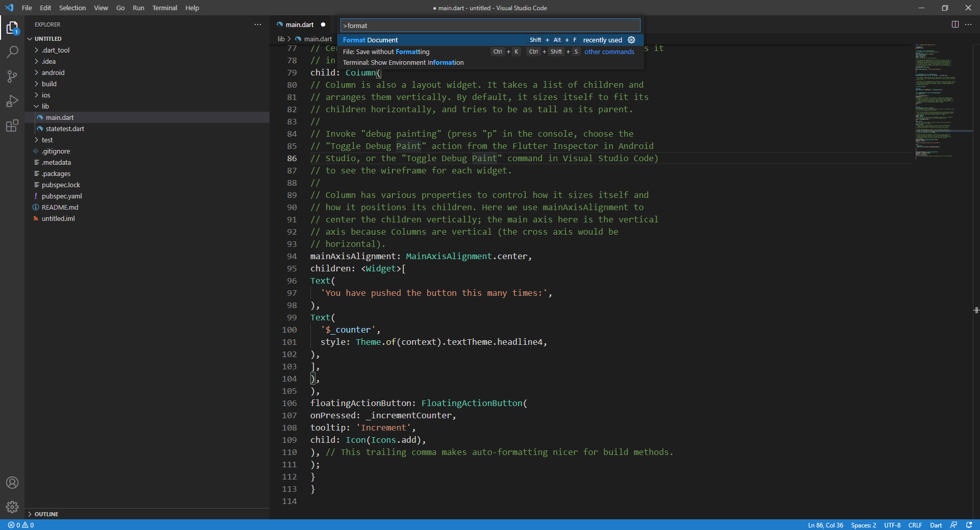Click the README.md info icon

pos(36,207)
